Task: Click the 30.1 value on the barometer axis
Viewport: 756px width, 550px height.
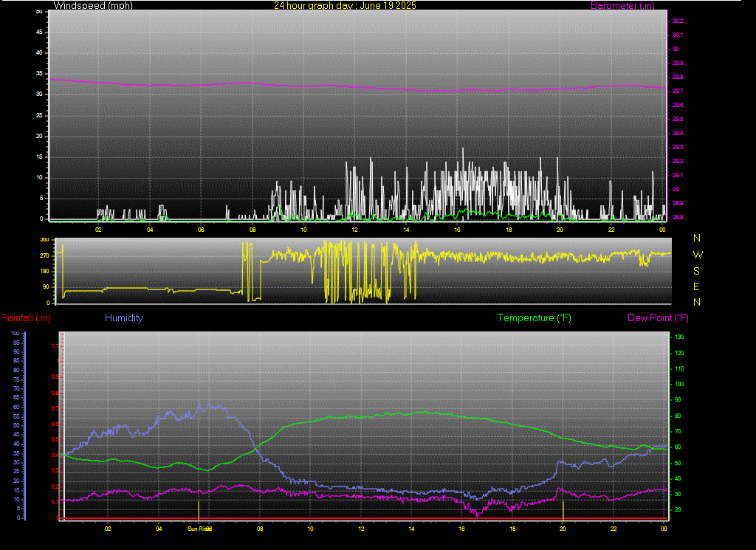Action: point(678,35)
